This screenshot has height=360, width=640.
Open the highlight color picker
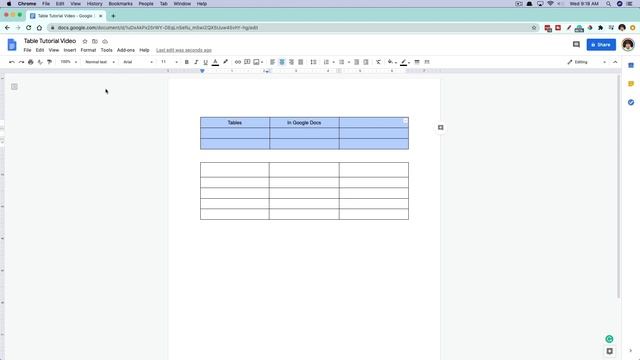pyautogui.click(x=225, y=62)
